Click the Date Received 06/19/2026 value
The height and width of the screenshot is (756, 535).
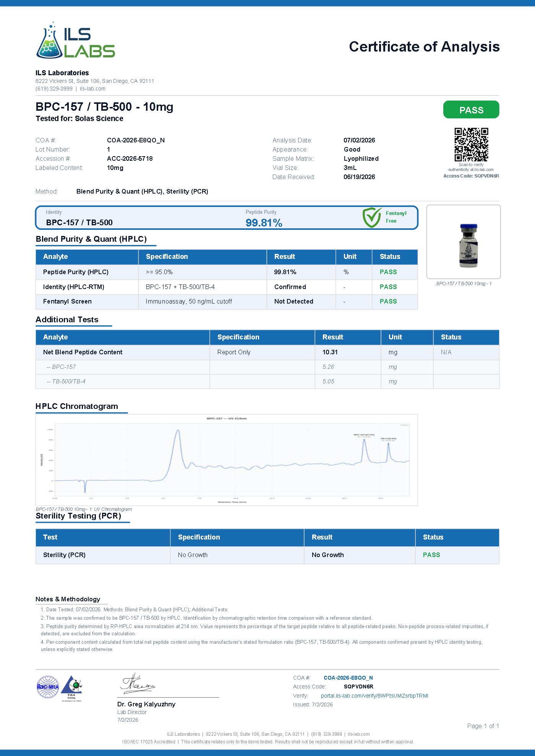(359, 177)
